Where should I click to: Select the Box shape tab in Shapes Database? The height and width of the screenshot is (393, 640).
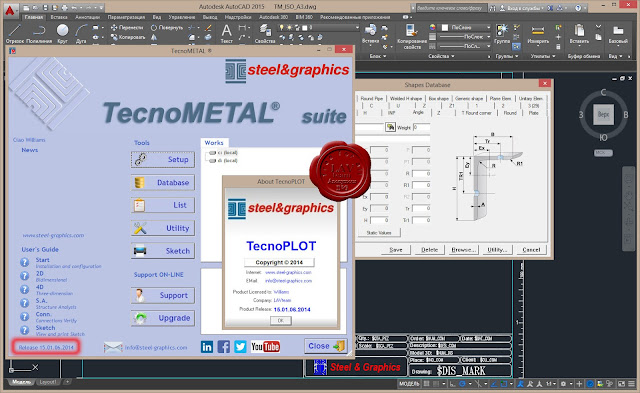pos(438,98)
